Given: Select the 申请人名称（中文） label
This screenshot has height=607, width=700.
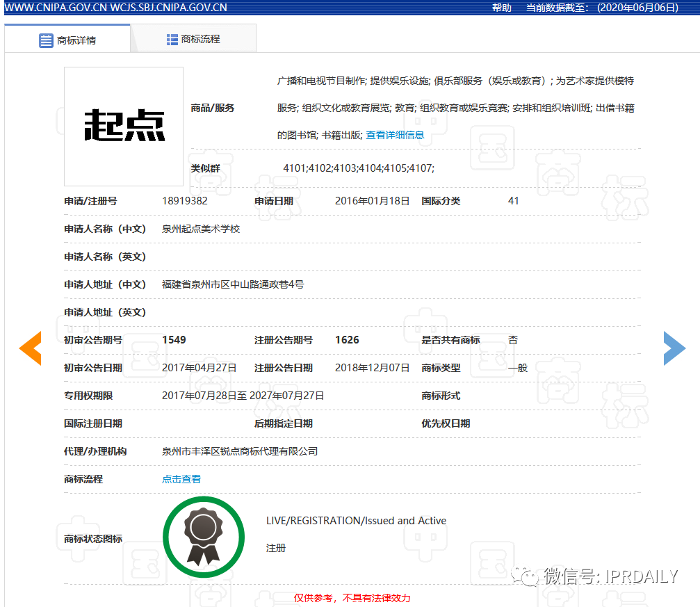Looking at the screenshot, I should tap(105, 229).
